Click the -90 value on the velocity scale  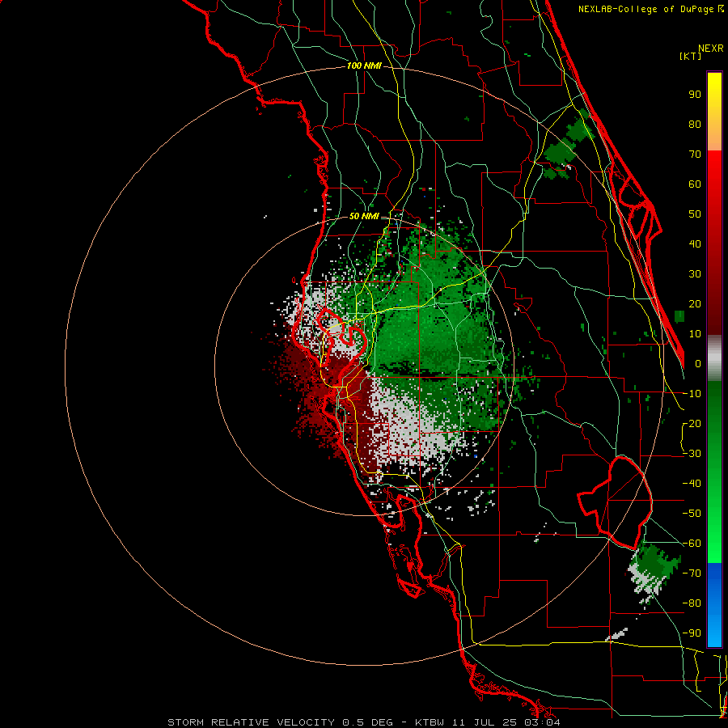(692, 633)
